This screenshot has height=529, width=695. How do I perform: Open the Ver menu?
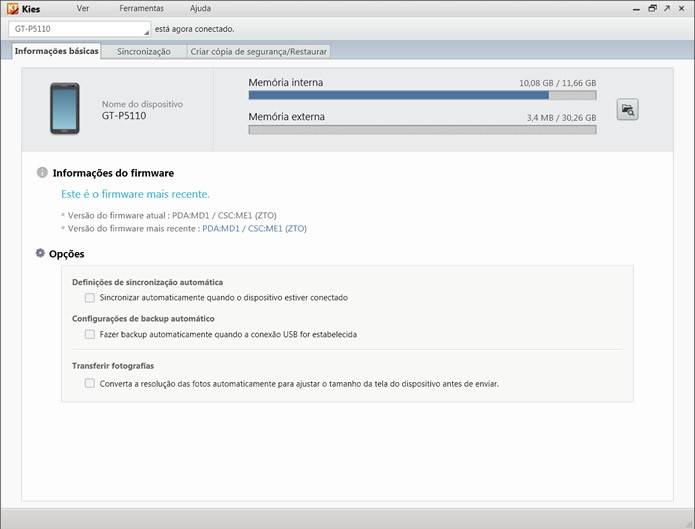(82, 8)
